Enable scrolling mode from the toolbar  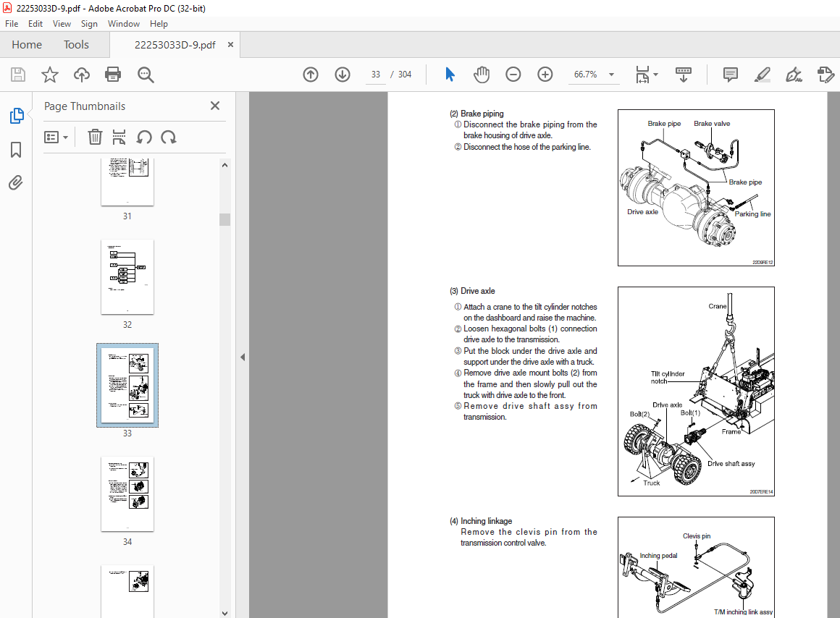684,75
